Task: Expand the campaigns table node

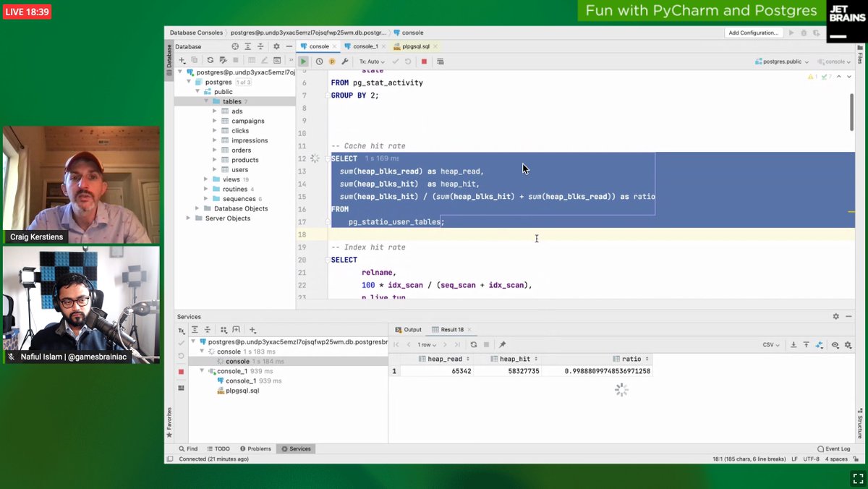Action: (x=215, y=121)
